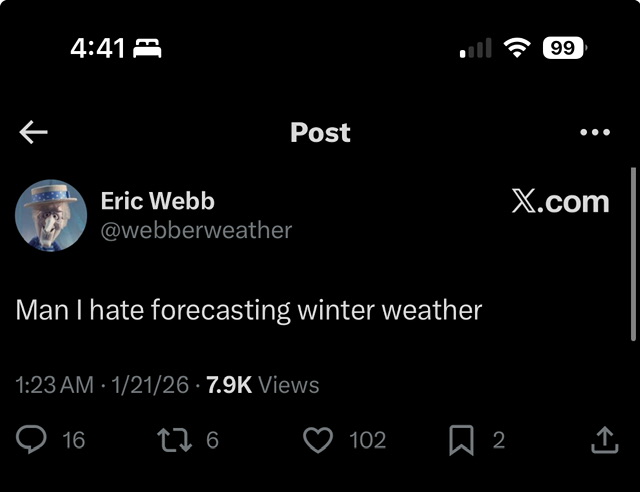The width and height of the screenshot is (640, 492).
Task: Tap the share upload icon
Action: [x=604, y=439]
